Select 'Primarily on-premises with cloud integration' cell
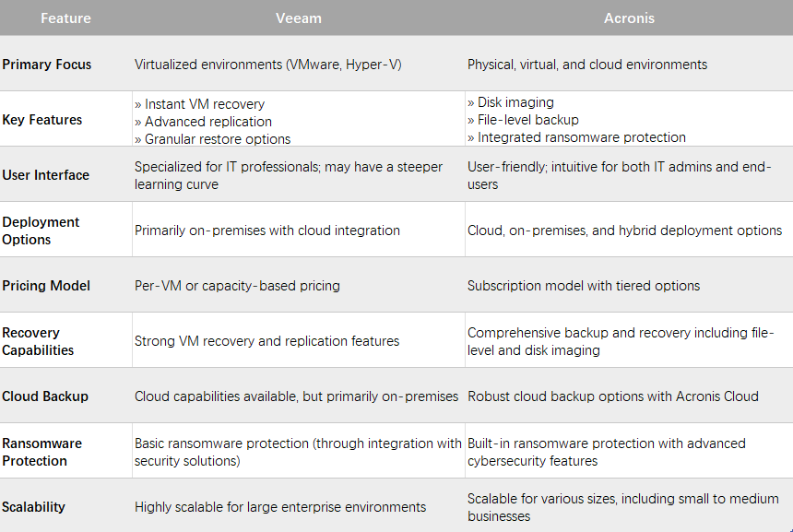 (x=267, y=231)
